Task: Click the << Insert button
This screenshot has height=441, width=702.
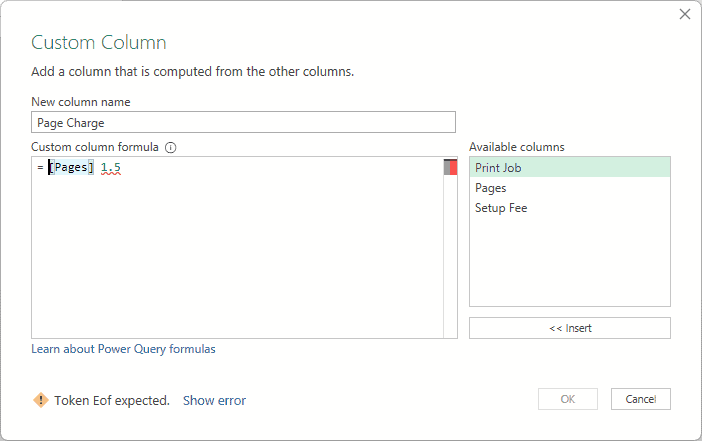Action: click(569, 328)
